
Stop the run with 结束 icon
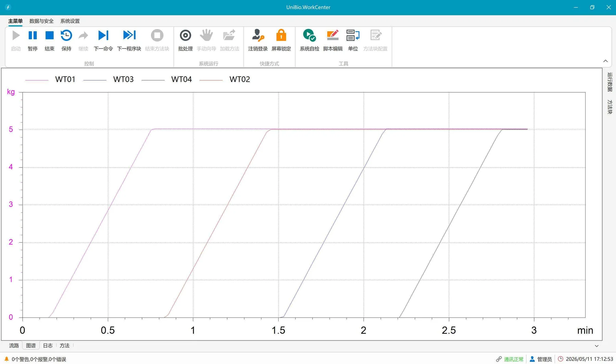tap(50, 40)
